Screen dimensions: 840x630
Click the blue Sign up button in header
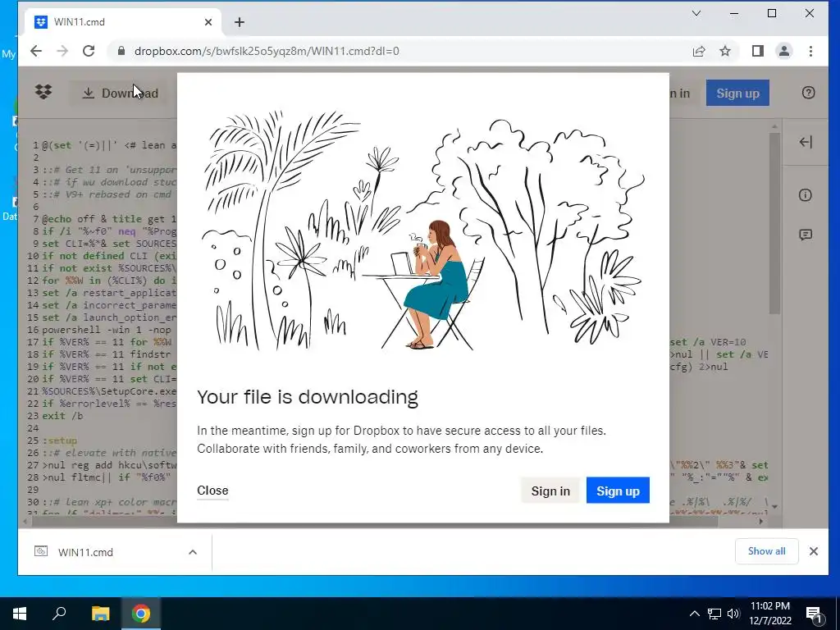point(737,93)
